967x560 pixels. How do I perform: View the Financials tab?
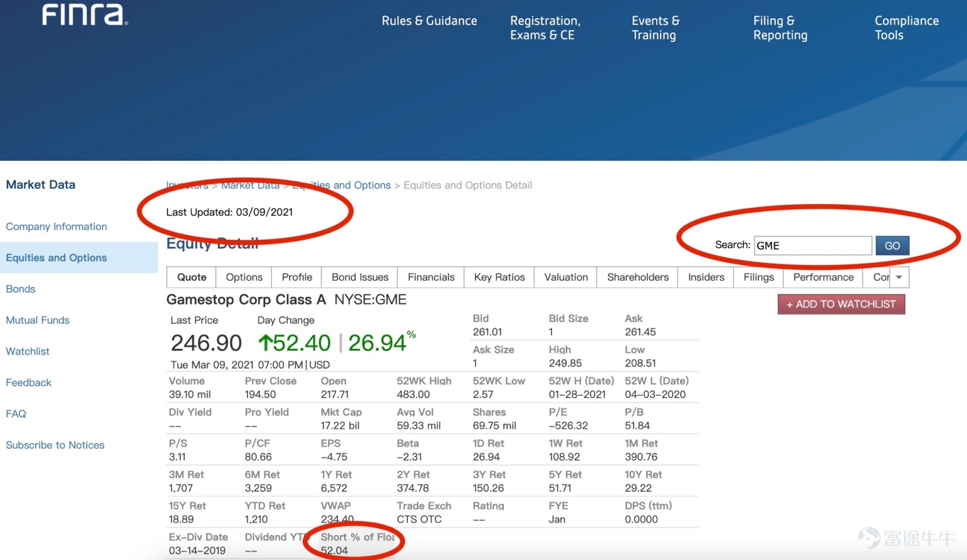click(x=431, y=277)
